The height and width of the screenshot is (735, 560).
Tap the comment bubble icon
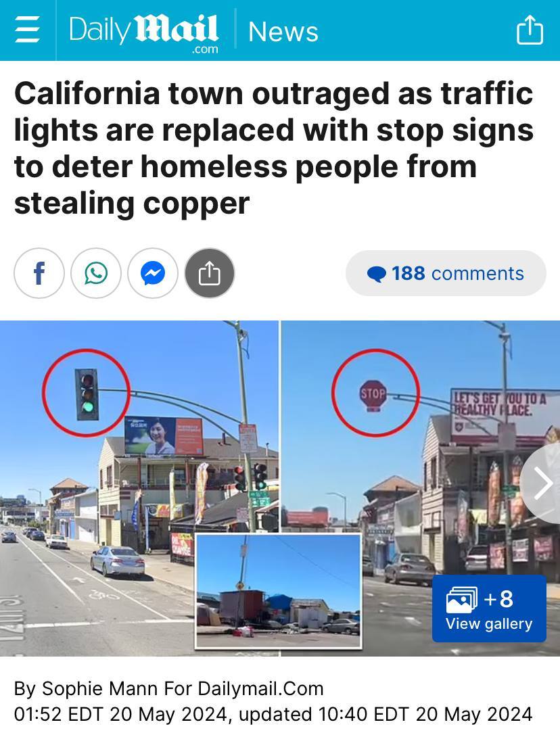click(376, 274)
